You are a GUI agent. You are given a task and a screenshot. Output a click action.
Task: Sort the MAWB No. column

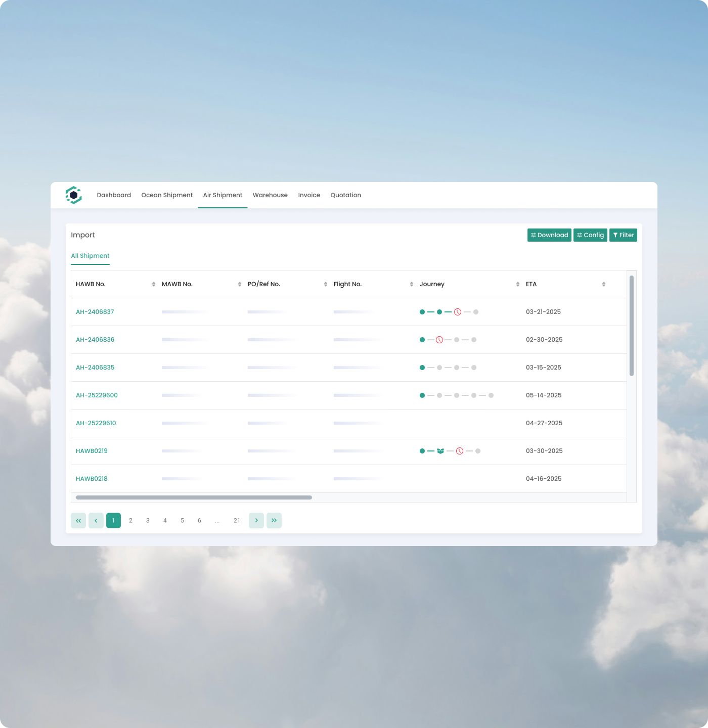coord(239,284)
